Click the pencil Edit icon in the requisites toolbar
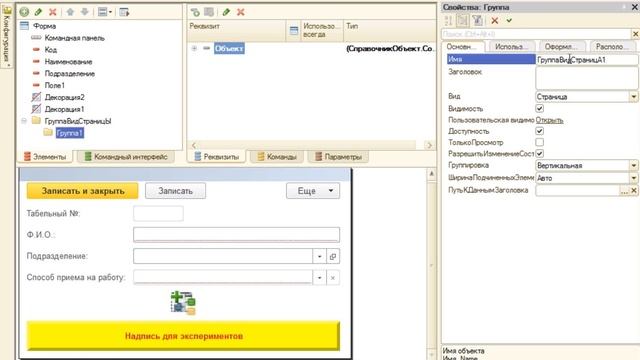 226,12
